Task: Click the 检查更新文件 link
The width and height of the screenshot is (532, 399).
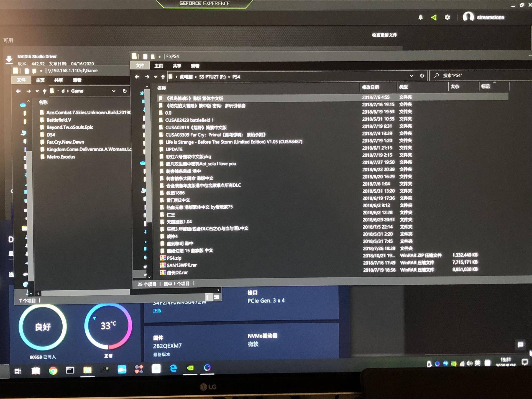Action: tap(384, 35)
